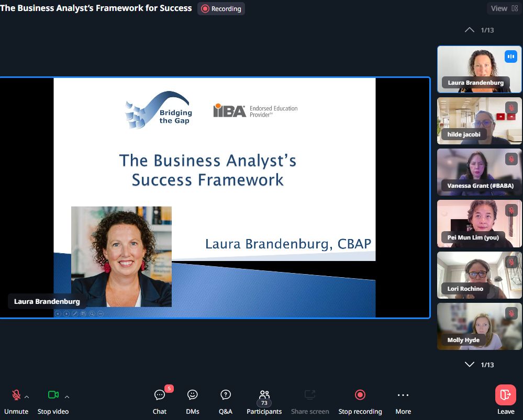Open the More options menu
Viewport: 523px width, 420px height.
(x=403, y=400)
